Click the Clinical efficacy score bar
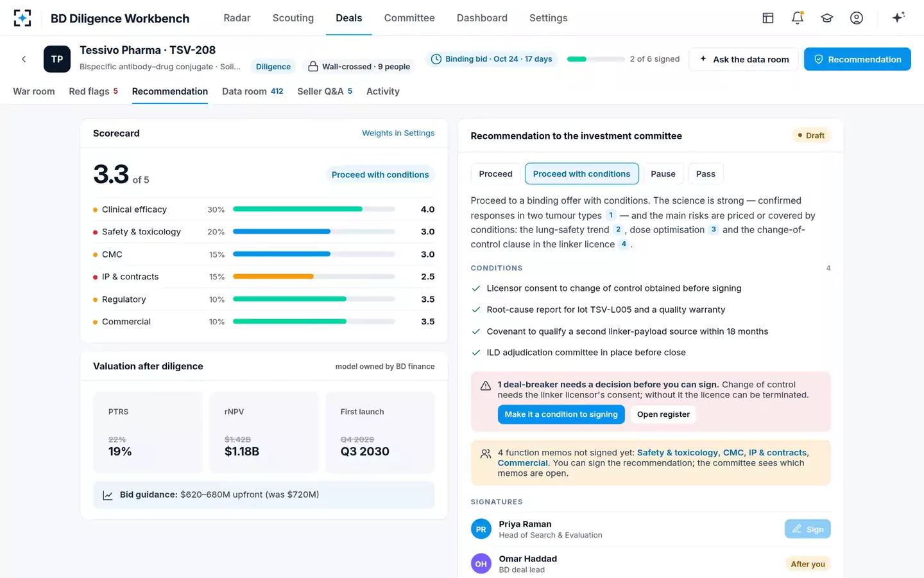This screenshot has width=924, height=578. [314, 209]
